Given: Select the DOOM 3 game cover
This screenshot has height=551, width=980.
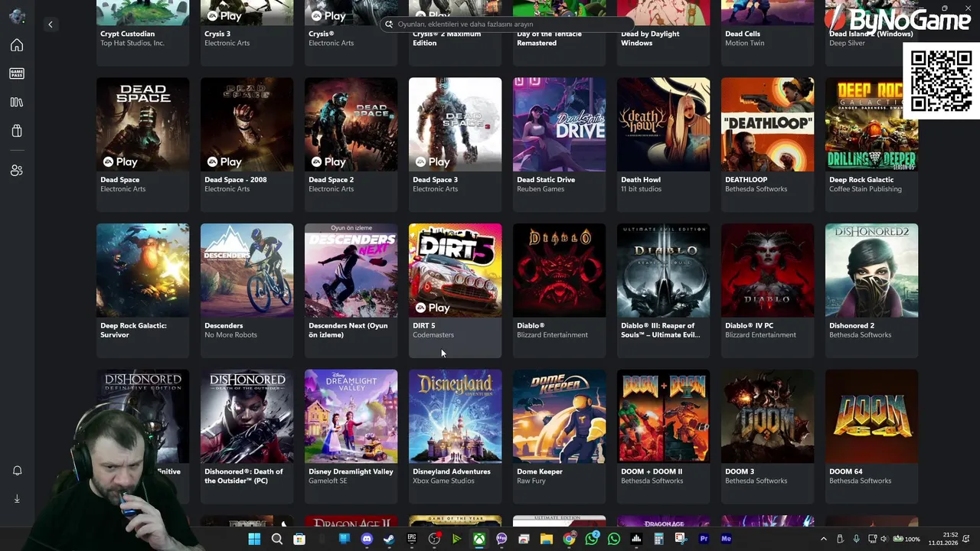Looking at the screenshot, I should (767, 416).
